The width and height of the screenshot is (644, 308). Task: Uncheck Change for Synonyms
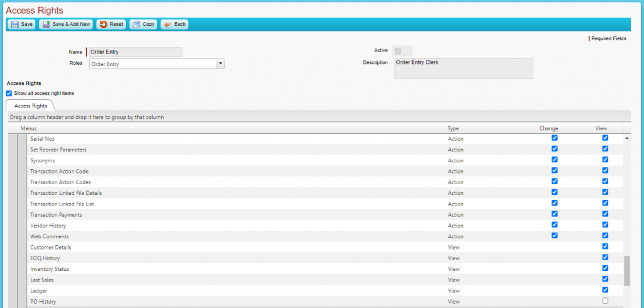(555, 159)
